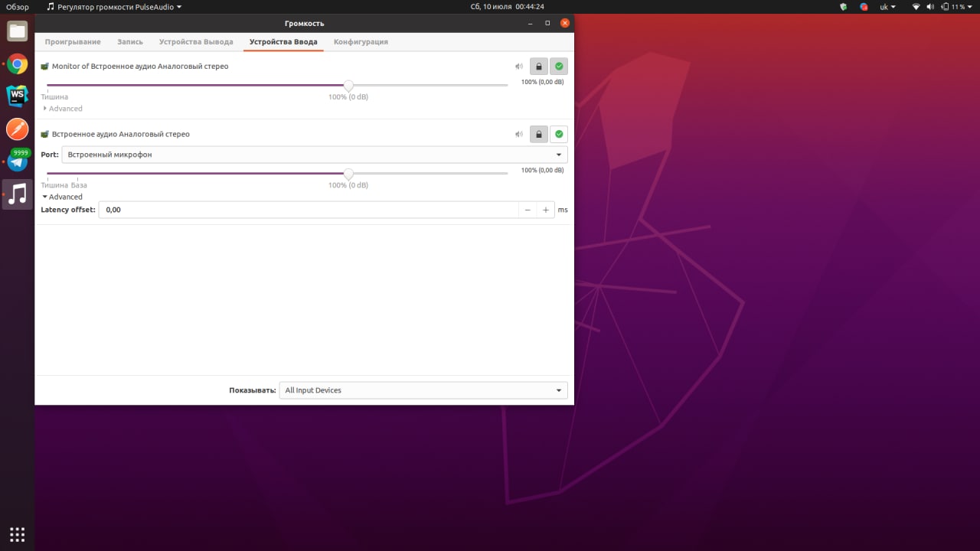This screenshot has height=551, width=980.
Task: Click the red-blue tray indicator icon
Action: [x=864, y=6]
